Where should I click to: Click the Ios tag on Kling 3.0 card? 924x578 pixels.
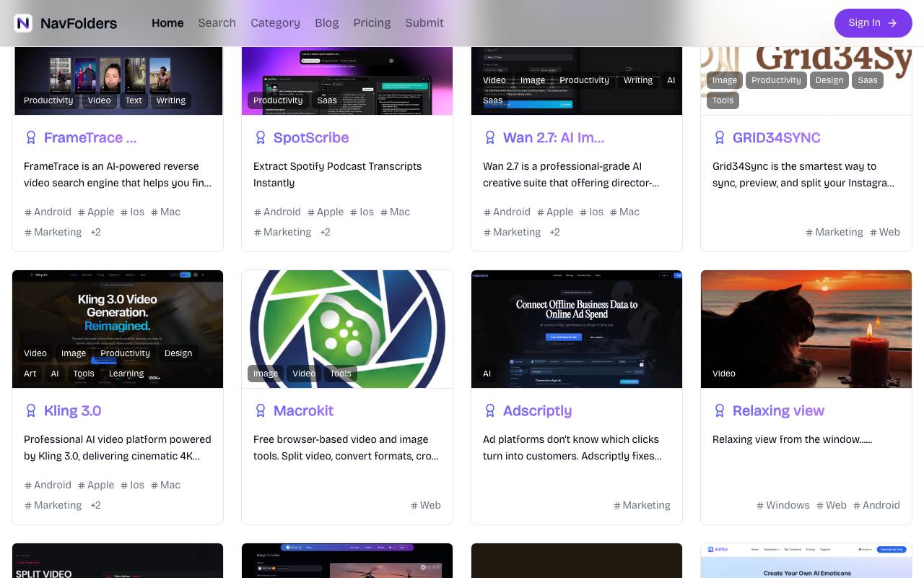(x=132, y=485)
